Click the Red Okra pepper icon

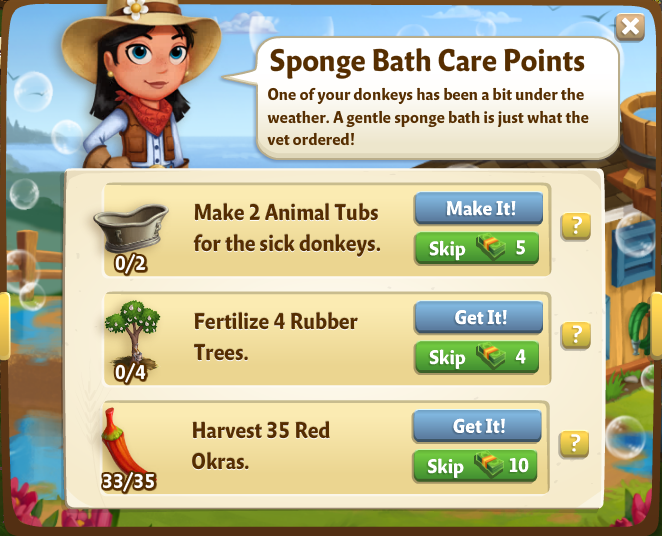123,443
